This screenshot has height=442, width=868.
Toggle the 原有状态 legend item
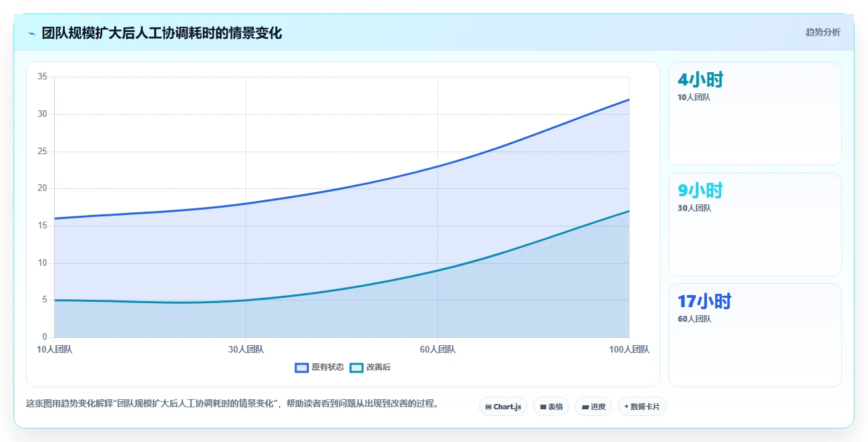pos(319,367)
